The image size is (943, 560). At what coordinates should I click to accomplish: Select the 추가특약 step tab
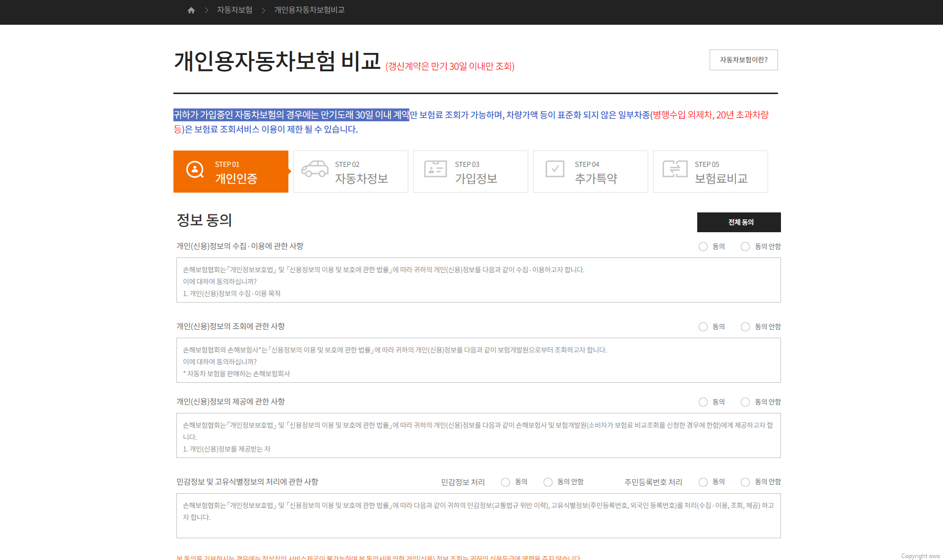[x=591, y=171]
